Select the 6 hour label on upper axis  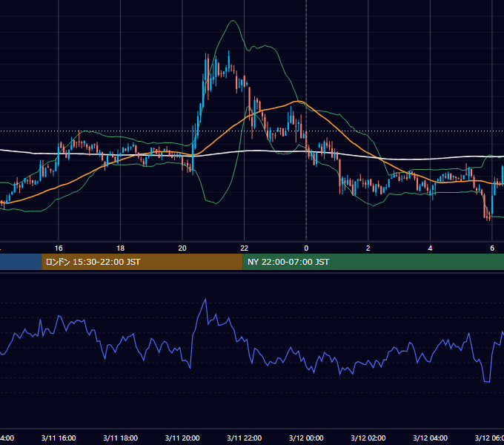[x=492, y=248]
